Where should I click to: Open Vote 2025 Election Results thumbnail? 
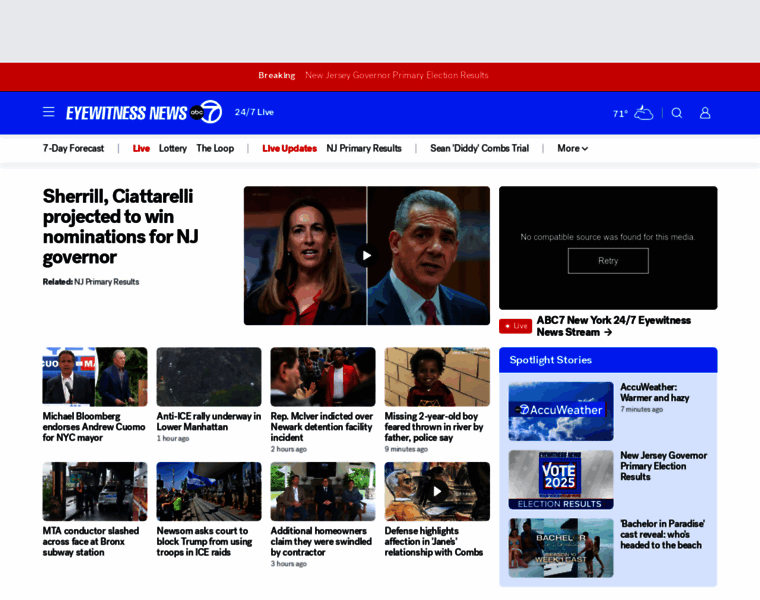click(x=561, y=480)
